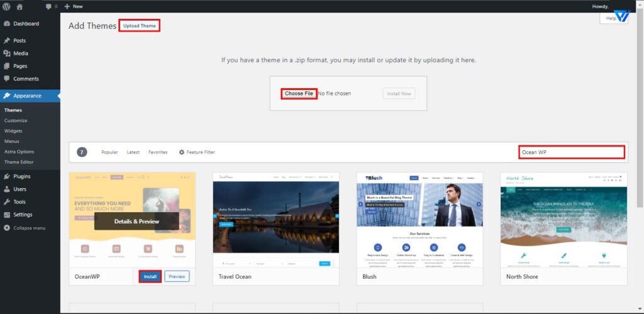Open the Travel Ocean theme thumbnail
Viewport: 644px width, 314px height.
click(276, 220)
